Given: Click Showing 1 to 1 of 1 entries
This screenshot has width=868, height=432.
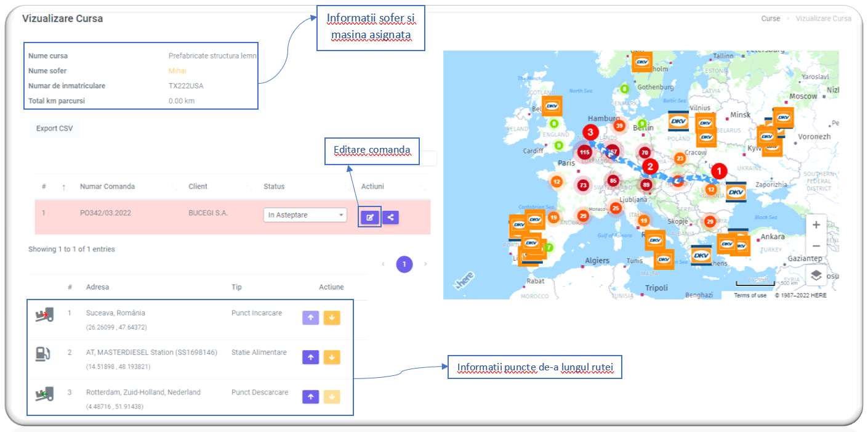Looking at the screenshot, I should click(x=71, y=250).
